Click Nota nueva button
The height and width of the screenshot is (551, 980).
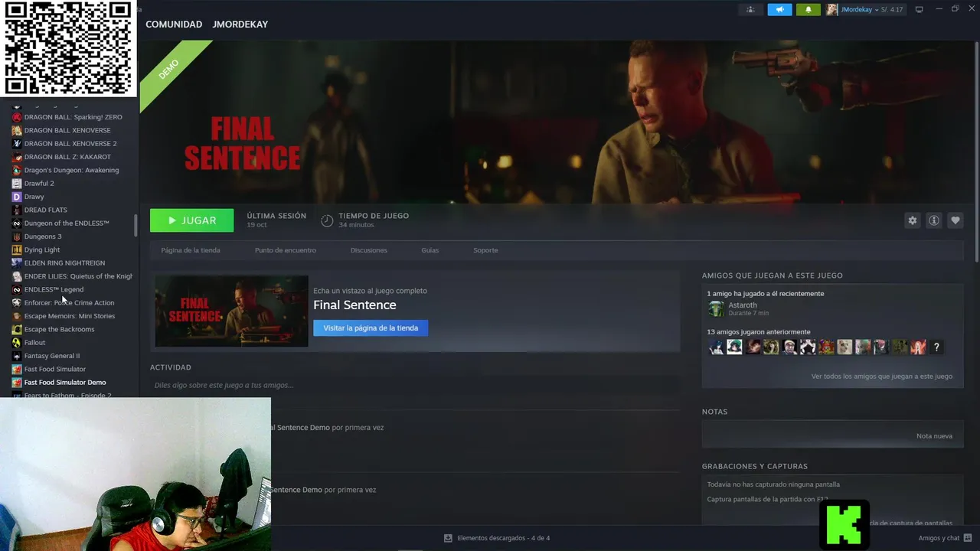pyautogui.click(x=934, y=436)
